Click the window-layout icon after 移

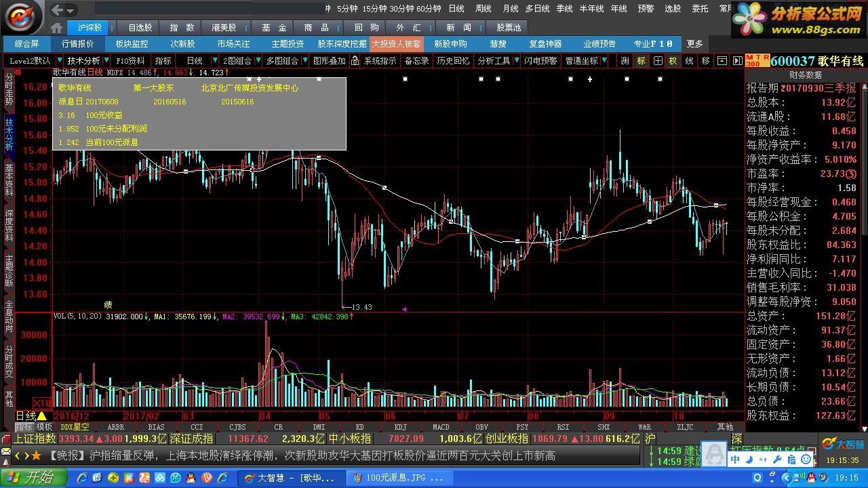721,60
